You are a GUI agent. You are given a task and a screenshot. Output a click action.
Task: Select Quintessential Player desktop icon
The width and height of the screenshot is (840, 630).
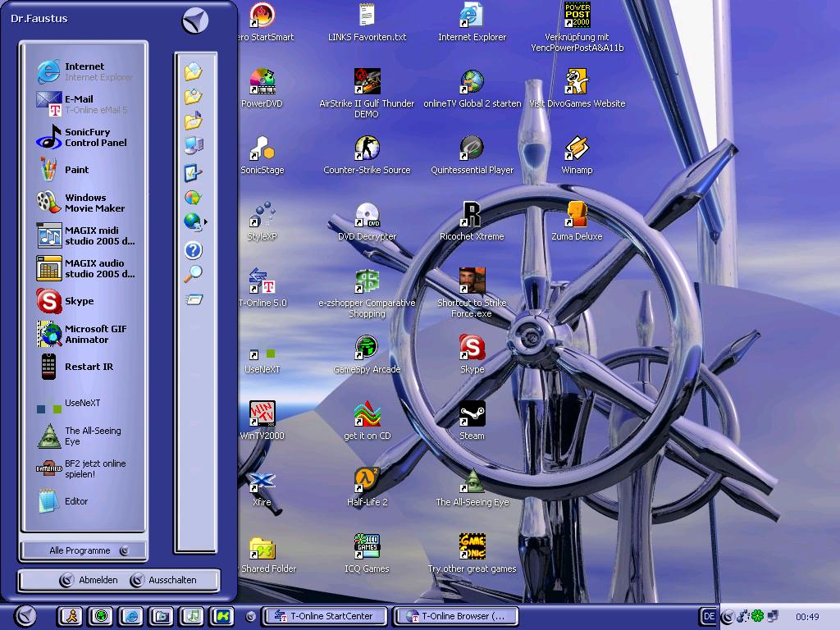click(472, 155)
